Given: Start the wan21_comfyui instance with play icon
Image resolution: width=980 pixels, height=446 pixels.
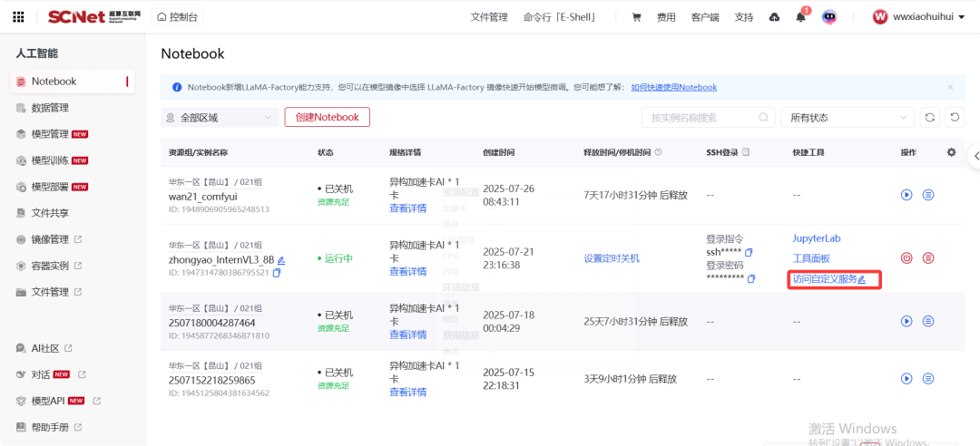Looking at the screenshot, I should click(906, 195).
